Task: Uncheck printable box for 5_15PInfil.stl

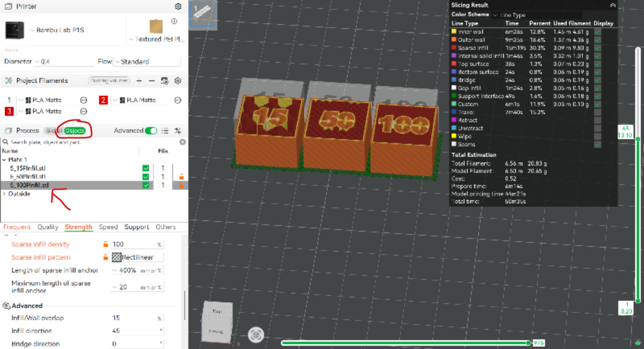Action: tap(146, 168)
